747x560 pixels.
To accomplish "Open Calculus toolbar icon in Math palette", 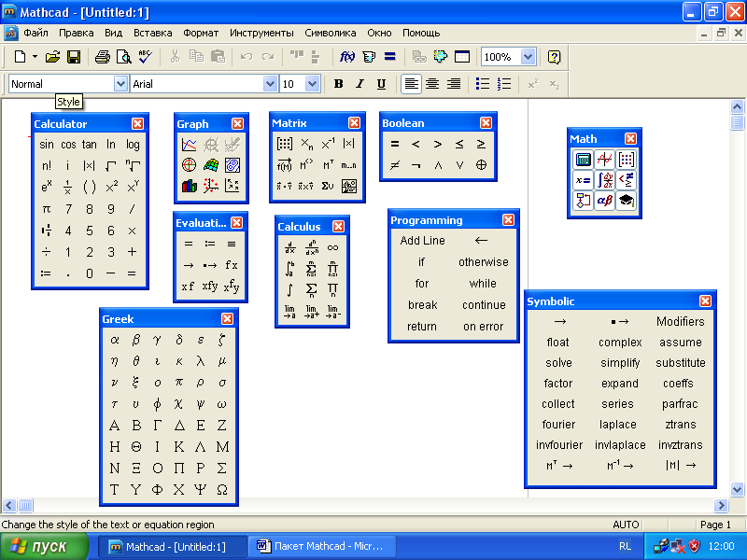I will coord(605,180).
